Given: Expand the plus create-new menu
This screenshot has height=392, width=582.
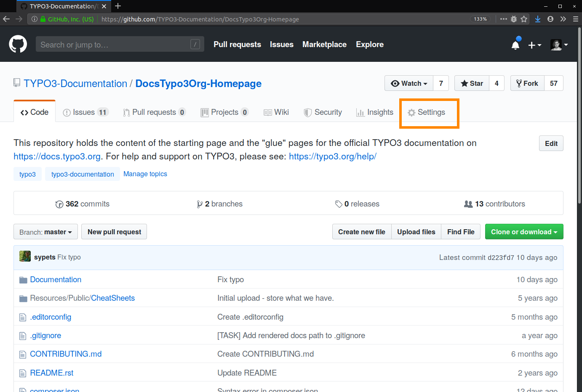Looking at the screenshot, I should tap(535, 45).
